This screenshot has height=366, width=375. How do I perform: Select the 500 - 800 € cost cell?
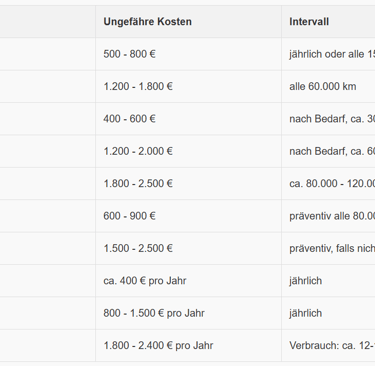pyautogui.click(x=188, y=54)
